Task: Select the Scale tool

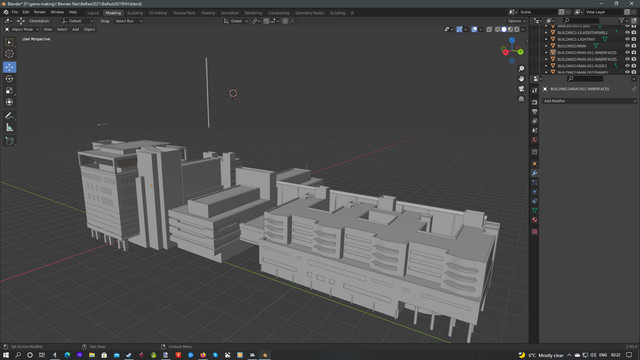Action: (9, 91)
